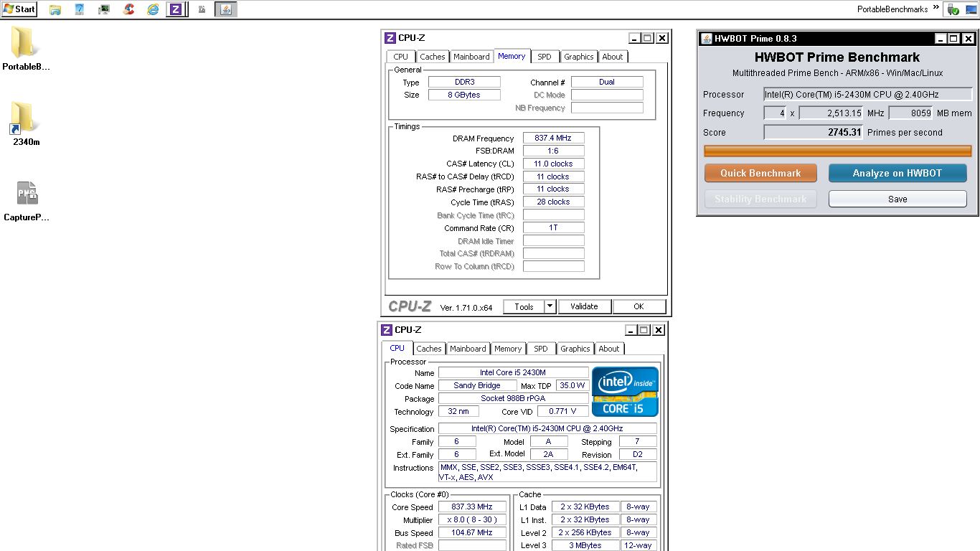
Task: Open Windows Explorer from the taskbar
Action: point(55,9)
